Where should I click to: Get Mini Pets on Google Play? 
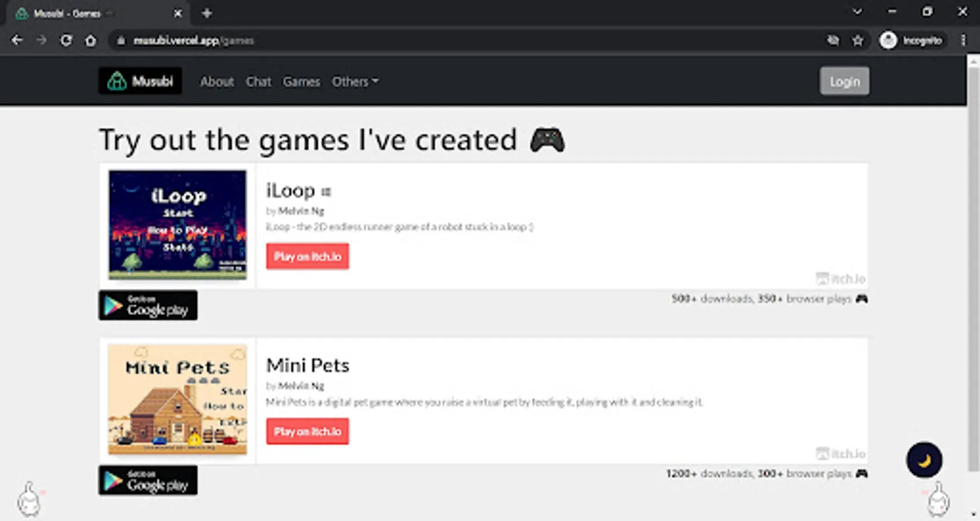(x=148, y=480)
